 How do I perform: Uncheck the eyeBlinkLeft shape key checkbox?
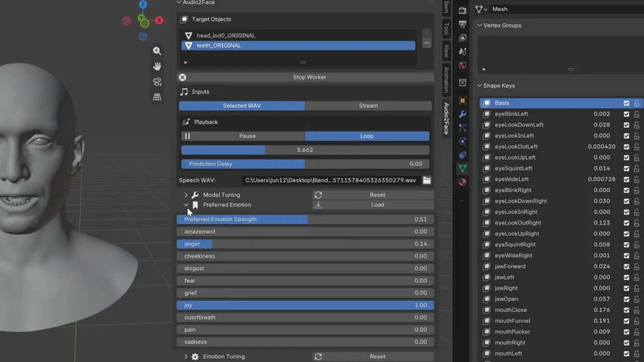(626, 114)
